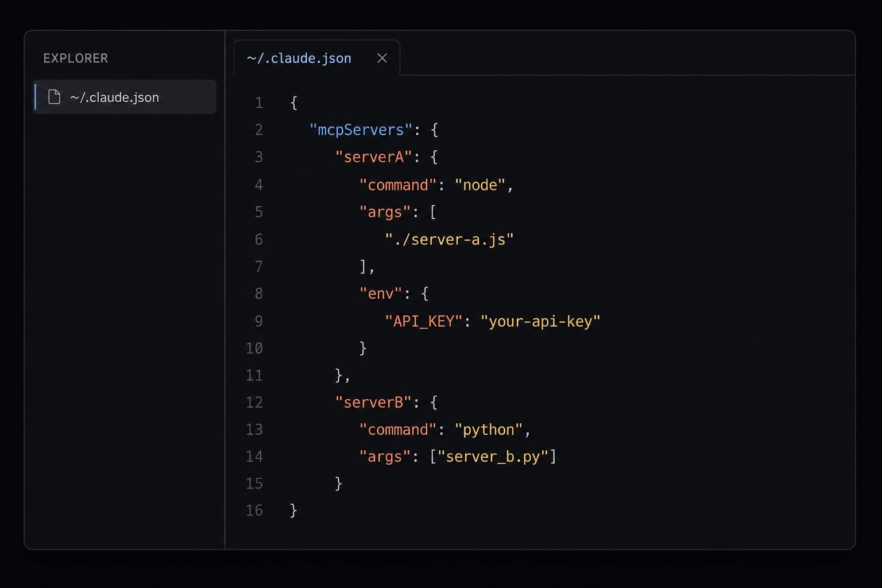Click the "node" value
This screenshot has width=882, height=588.
(x=480, y=185)
